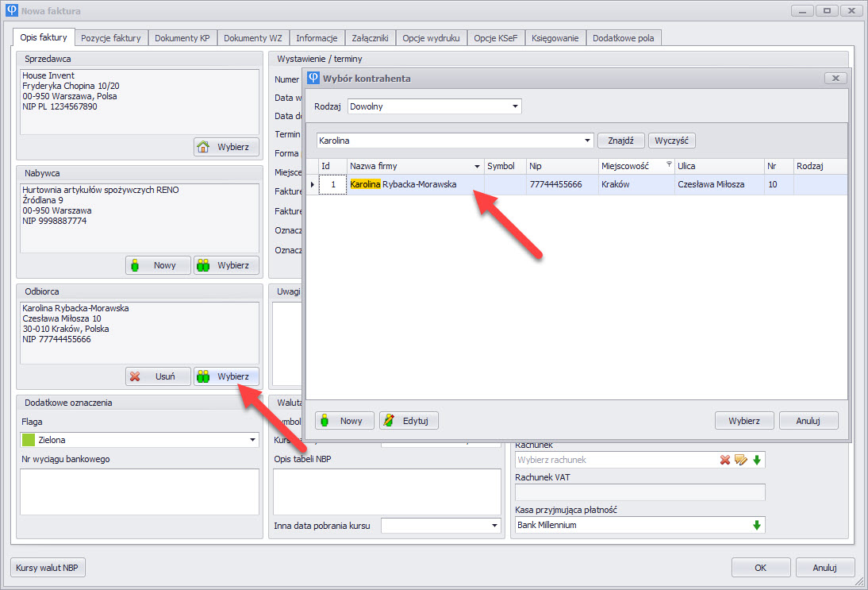Image resolution: width=868 pixels, height=590 pixels.
Task: Click Usuń to remove the Odbiorca
Action: (x=158, y=376)
